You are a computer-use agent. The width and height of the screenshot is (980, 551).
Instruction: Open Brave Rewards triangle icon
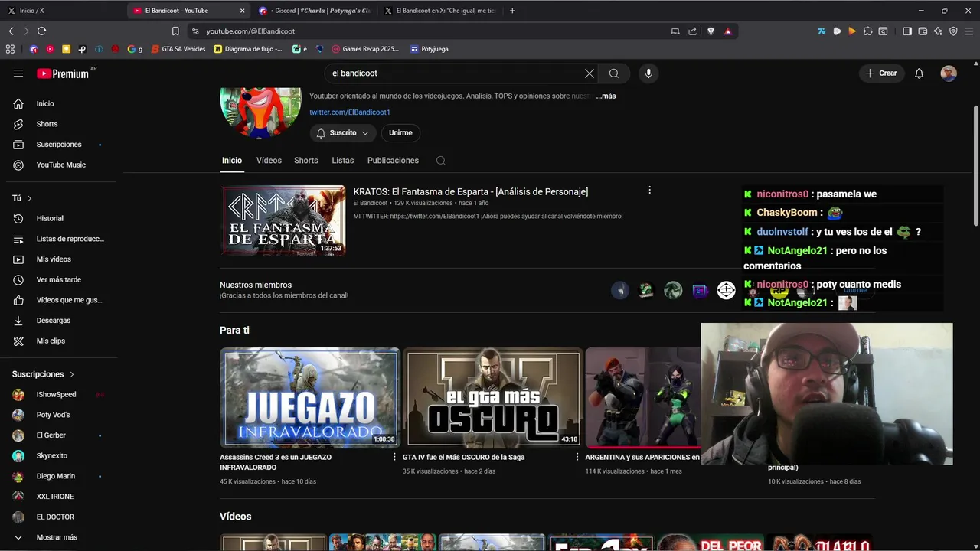(x=727, y=31)
